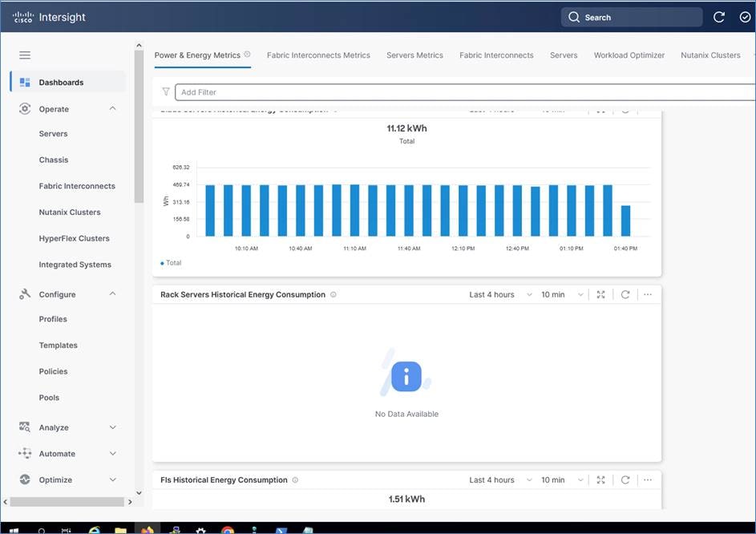
Task: Open 10 min interval dropdown in Rack Servers widget
Action: (562, 294)
